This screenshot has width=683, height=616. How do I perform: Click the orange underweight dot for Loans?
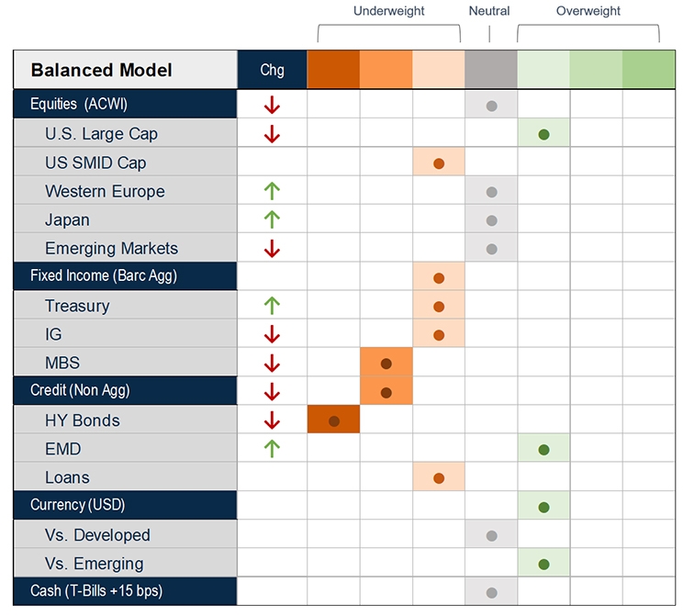coord(439,478)
